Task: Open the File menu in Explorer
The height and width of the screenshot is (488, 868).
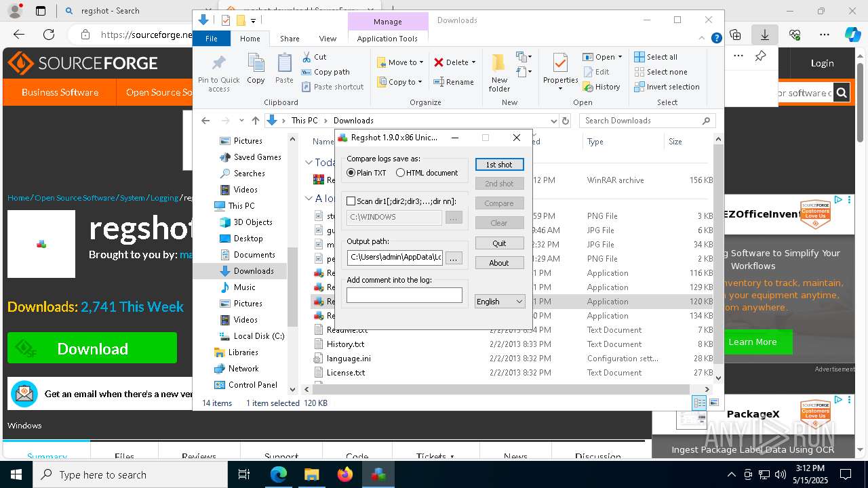Action: 212,39
